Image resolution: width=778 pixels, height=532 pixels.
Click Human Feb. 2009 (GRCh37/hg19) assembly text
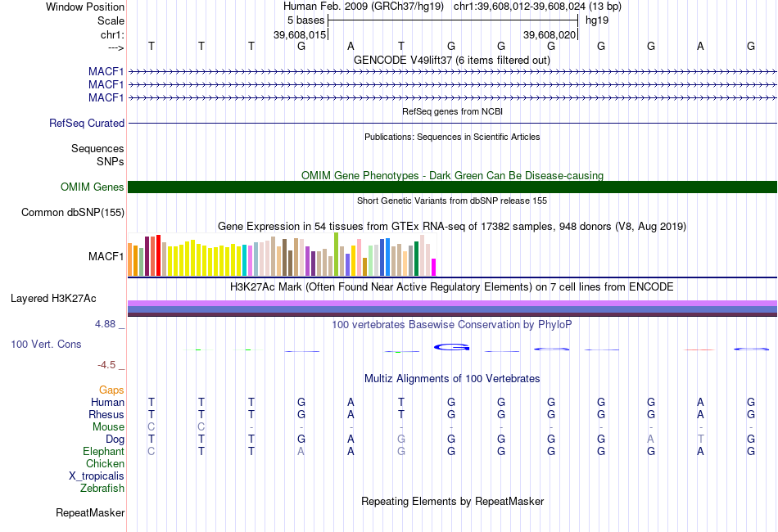click(364, 7)
